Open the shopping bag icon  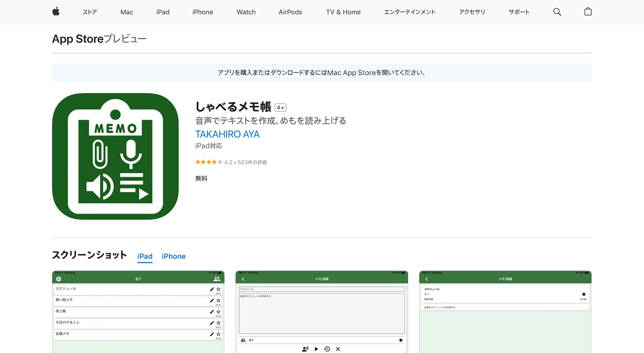tap(588, 12)
